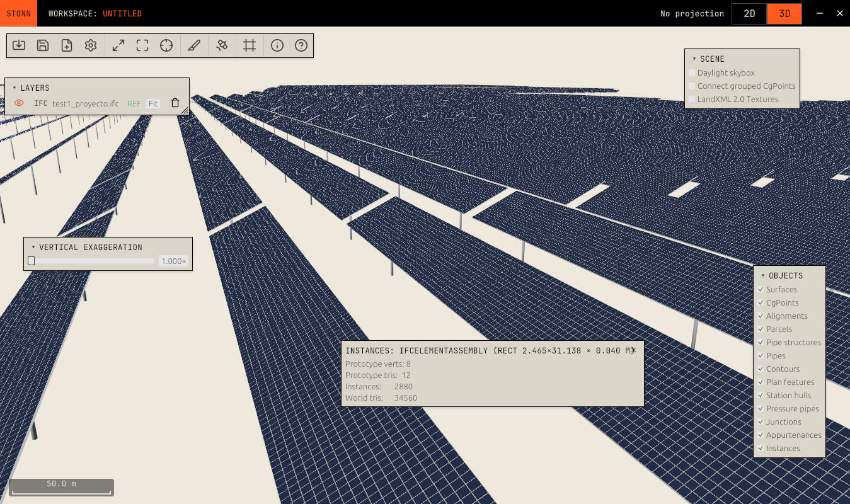Uncheck the Junctions checkbox
Image resolution: width=850 pixels, height=504 pixels.
pyautogui.click(x=761, y=422)
